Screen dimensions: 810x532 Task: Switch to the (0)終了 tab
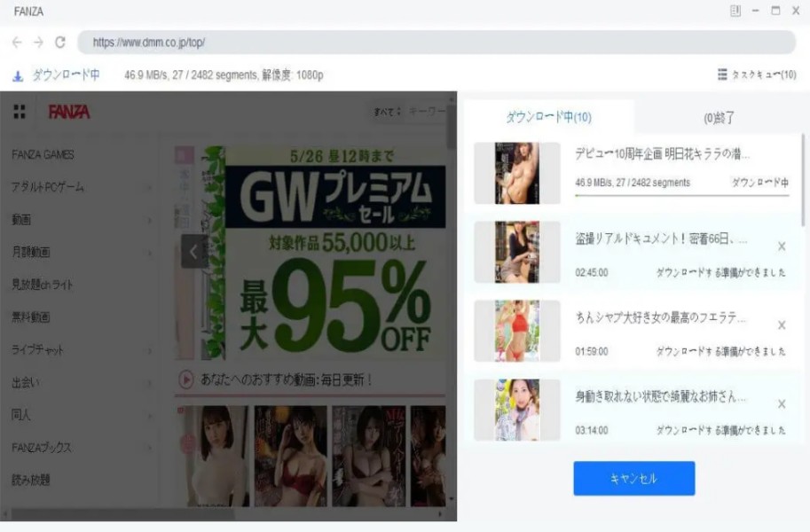pos(719,117)
